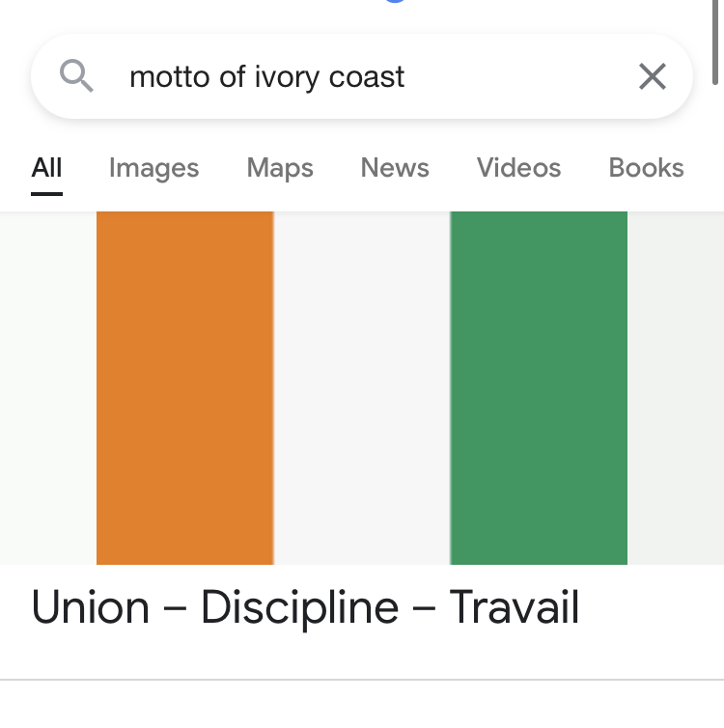Select the All results tab
Image resolution: width=724 pixels, height=728 pixels.
point(46,168)
